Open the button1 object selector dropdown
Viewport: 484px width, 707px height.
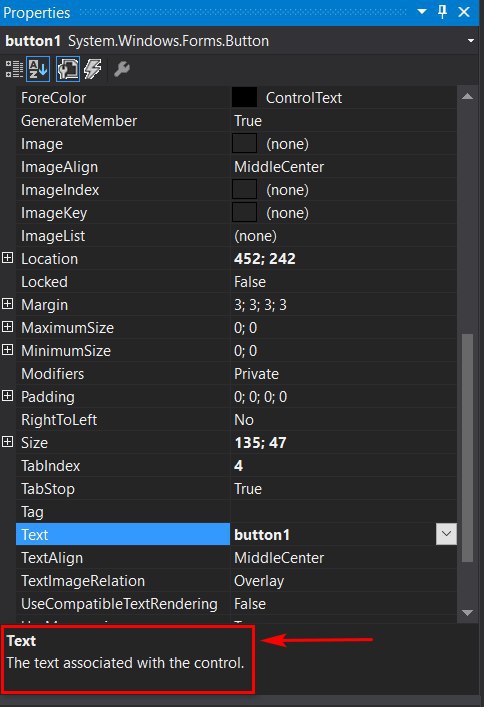[470, 41]
